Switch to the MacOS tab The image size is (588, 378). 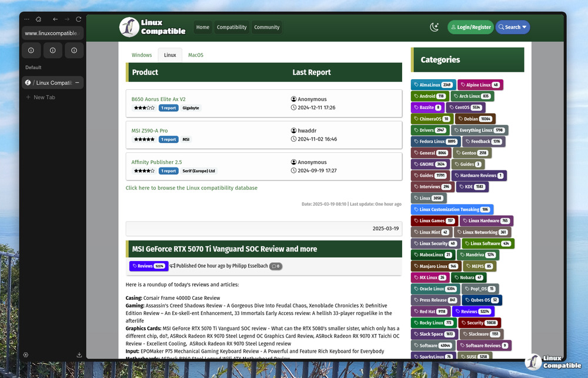click(196, 55)
